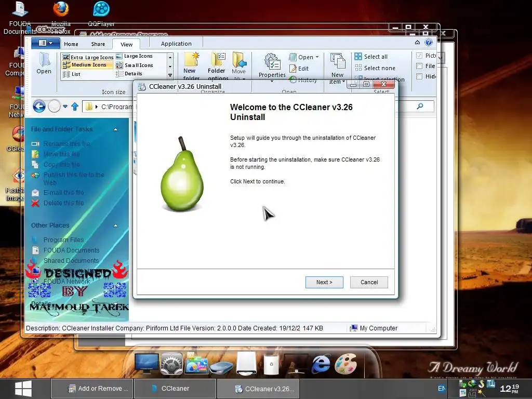Choose Small Icons view
The height and width of the screenshot is (399, 532).
135,65
